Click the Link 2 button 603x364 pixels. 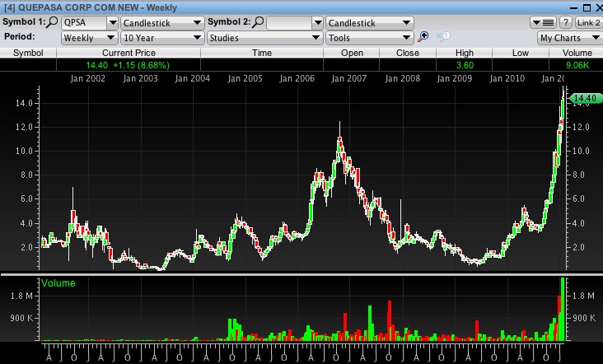coord(588,23)
